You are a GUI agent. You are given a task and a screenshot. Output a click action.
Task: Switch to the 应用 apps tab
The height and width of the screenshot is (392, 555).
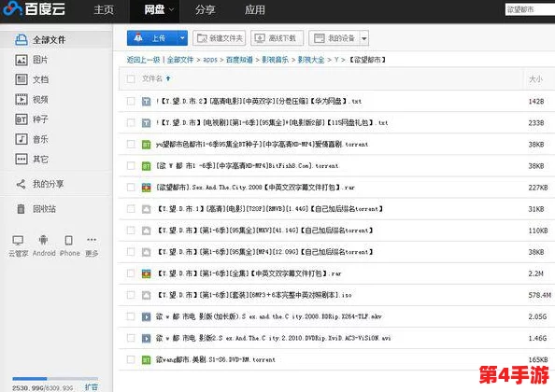click(x=254, y=9)
